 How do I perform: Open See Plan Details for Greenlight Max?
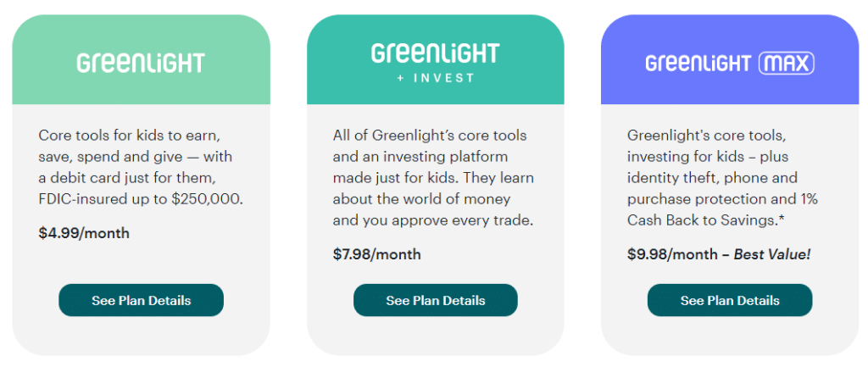click(730, 300)
